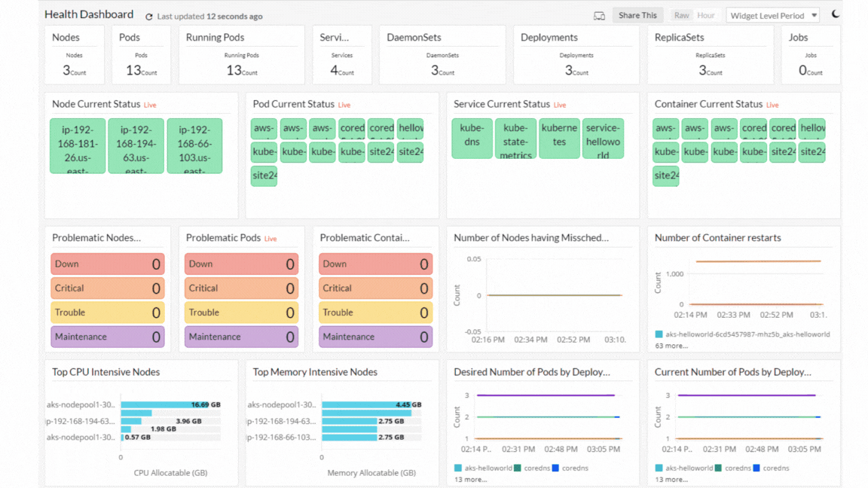Image resolution: width=868 pixels, height=488 pixels.
Task: Select the kube-dns service tile
Action: [x=472, y=139]
